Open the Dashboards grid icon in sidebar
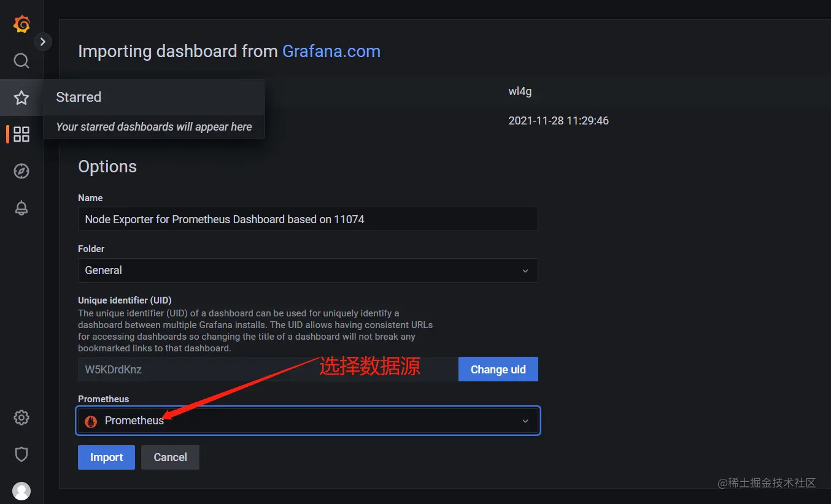 tap(21, 134)
